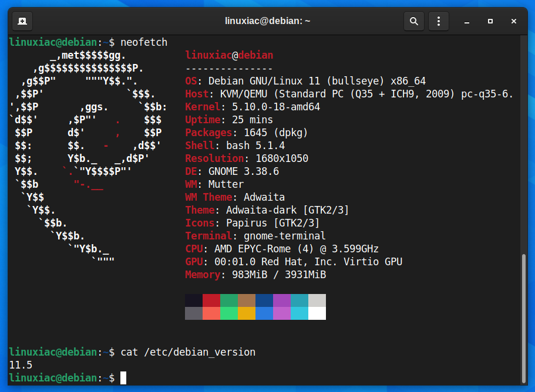Click the brown swatch in neofetch palette
Screen dimensions: 535x392
tap(247, 300)
